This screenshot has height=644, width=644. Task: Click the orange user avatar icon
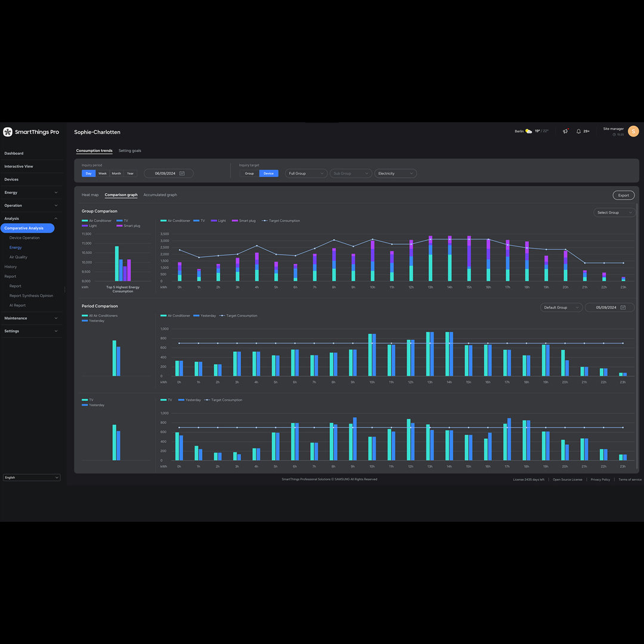(633, 131)
